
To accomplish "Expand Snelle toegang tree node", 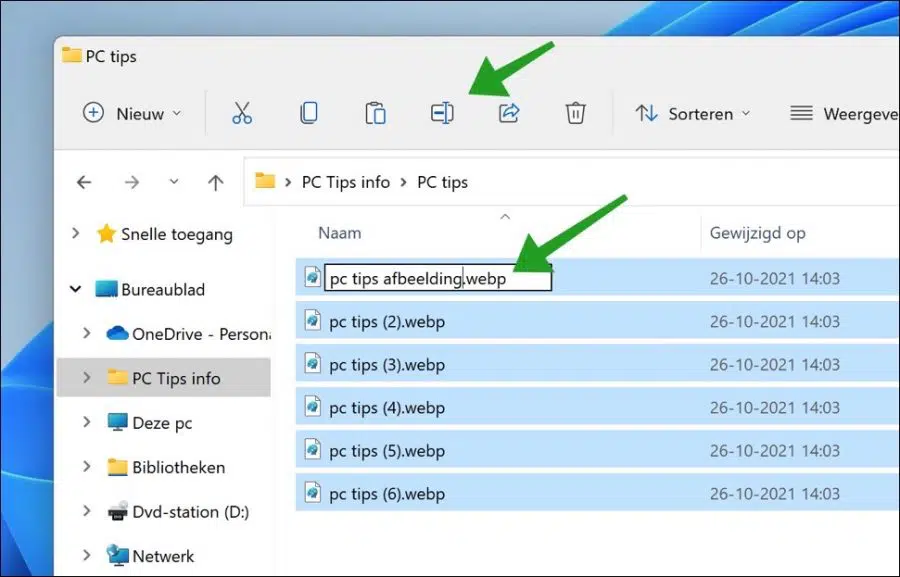I will point(75,233).
